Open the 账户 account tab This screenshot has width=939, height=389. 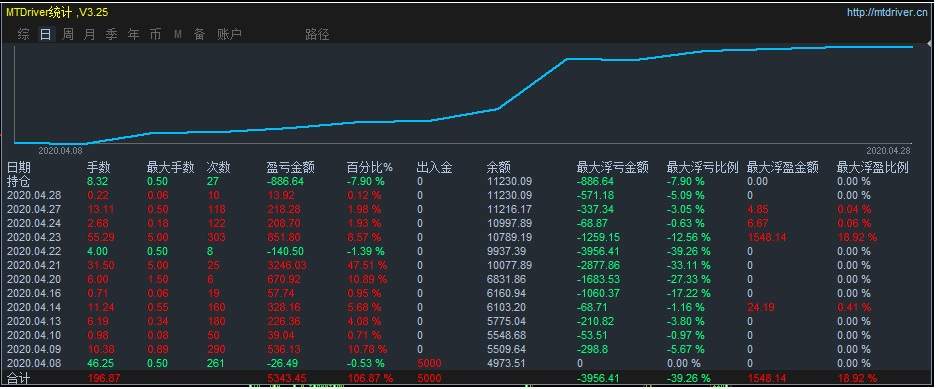229,34
